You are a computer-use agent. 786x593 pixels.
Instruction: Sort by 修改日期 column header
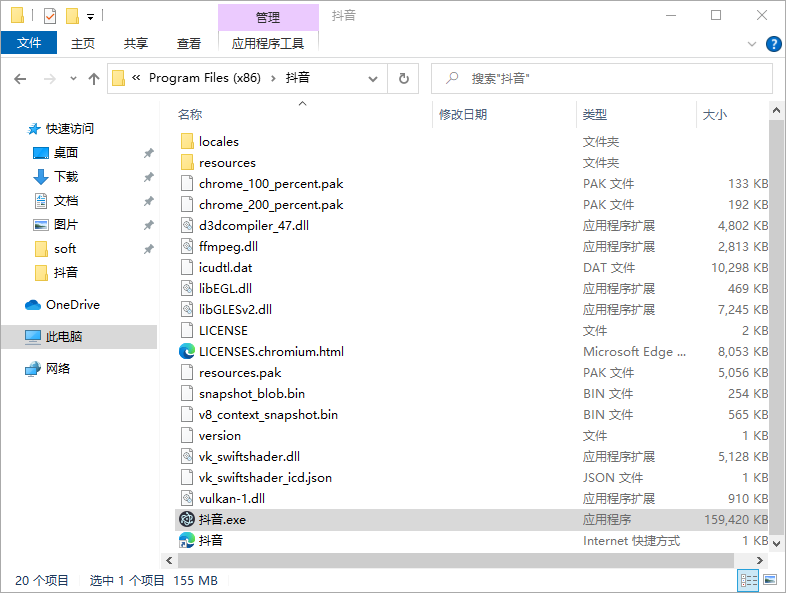click(463, 115)
